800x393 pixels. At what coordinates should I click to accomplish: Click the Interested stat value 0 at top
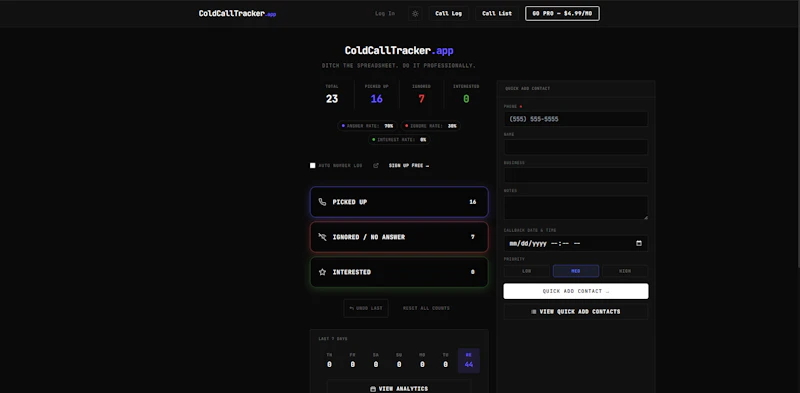pos(466,99)
